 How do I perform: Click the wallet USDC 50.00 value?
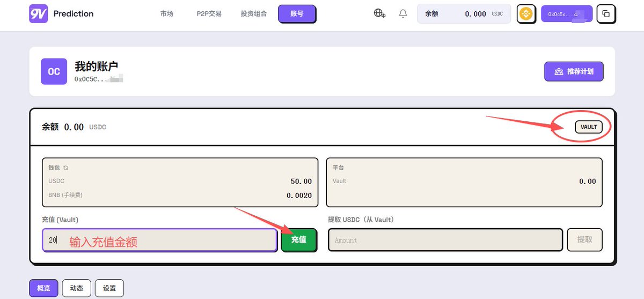click(301, 181)
